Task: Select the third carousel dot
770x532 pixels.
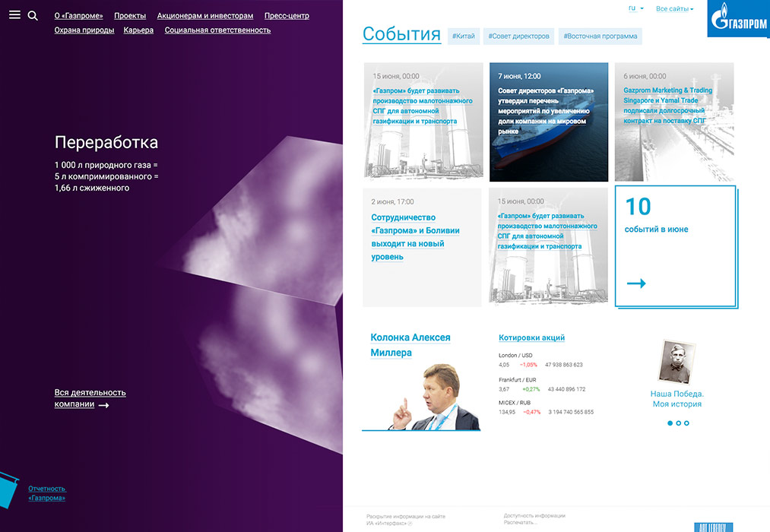Action: (x=686, y=423)
